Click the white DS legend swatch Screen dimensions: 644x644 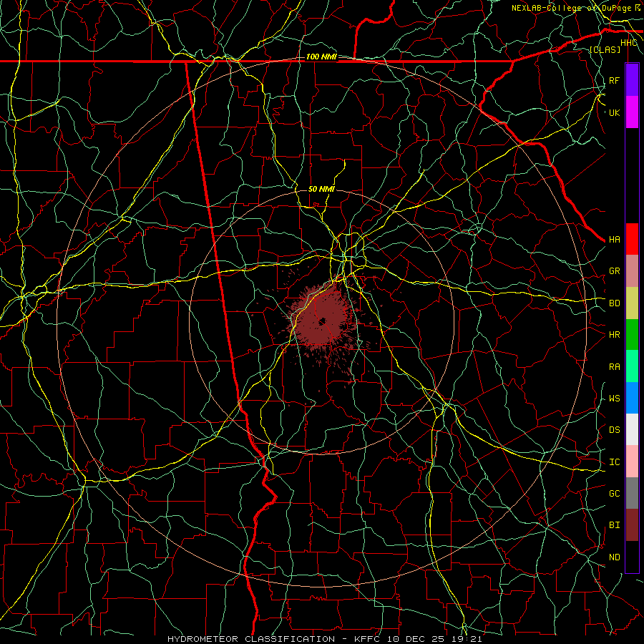(x=632, y=429)
